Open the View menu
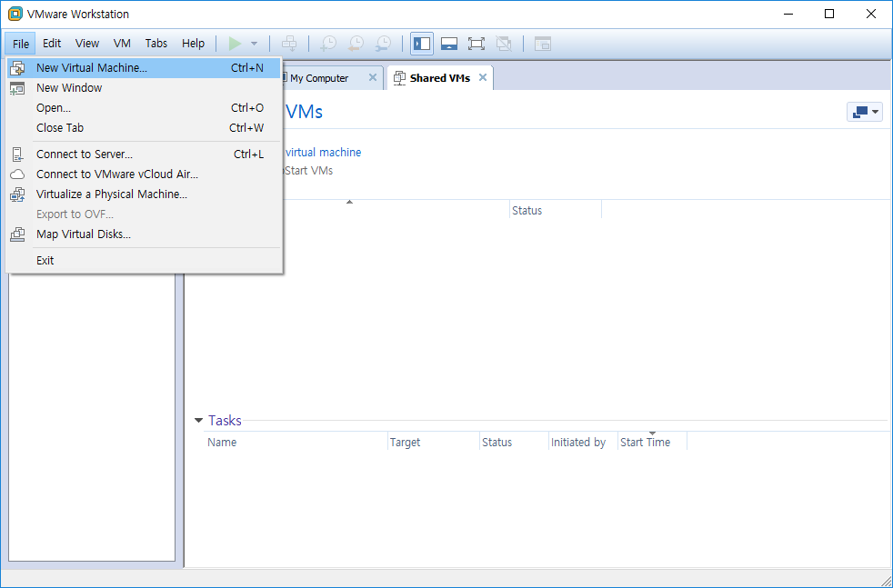The height and width of the screenshot is (588, 893). tap(87, 44)
